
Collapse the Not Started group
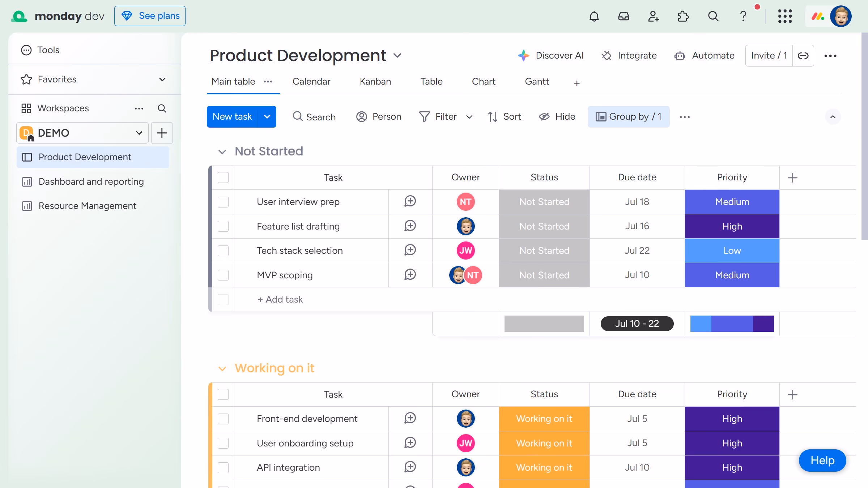(x=222, y=152)
